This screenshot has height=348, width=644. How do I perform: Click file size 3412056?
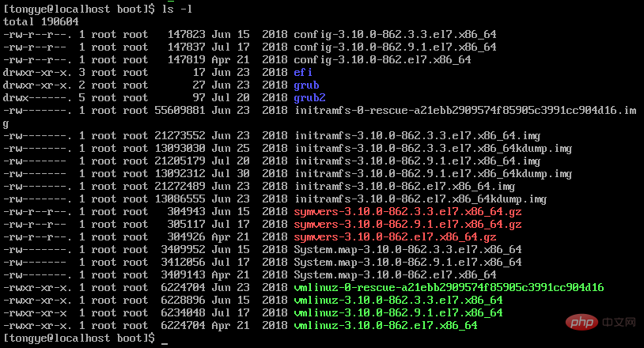[x=184, y=263]
